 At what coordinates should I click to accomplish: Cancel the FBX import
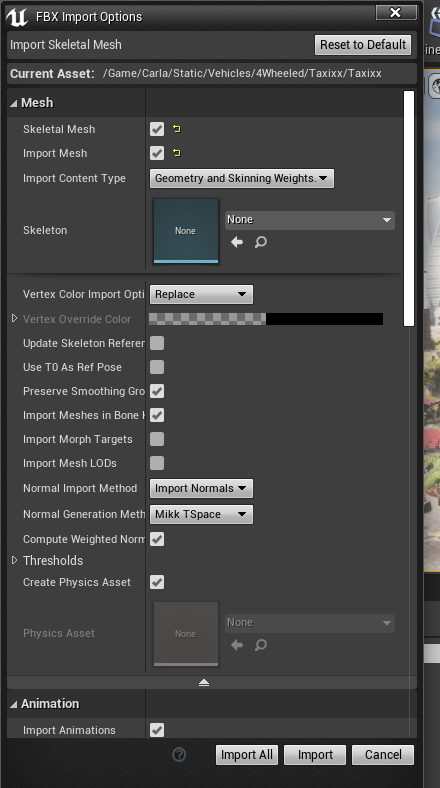click(383, 755)
